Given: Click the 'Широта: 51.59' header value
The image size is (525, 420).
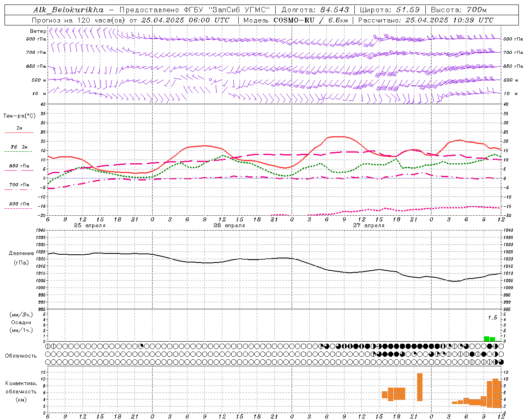Looking at the screenshot, I should 390,10.
